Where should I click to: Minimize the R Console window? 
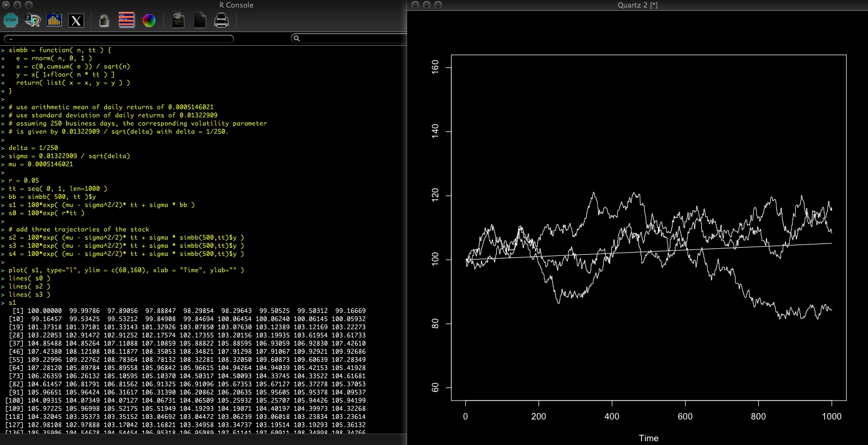coord(17,5)
